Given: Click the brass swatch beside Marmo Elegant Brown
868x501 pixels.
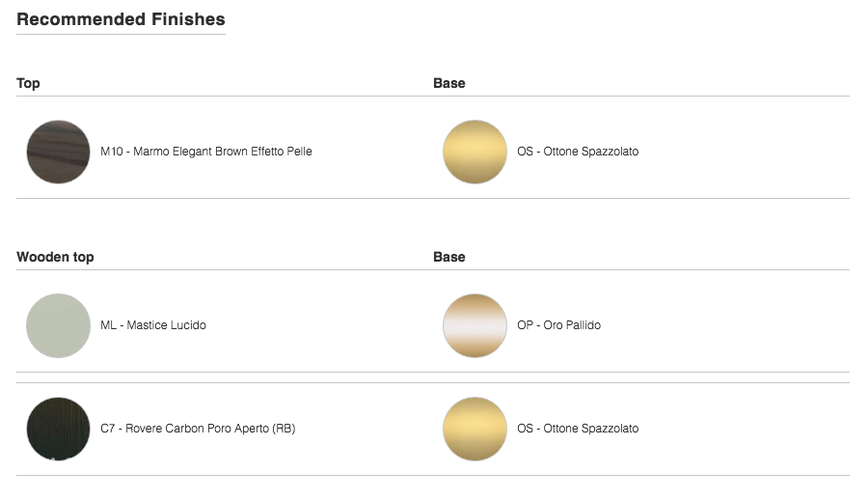Looking at the screenshot, I should tap(475, 152).
